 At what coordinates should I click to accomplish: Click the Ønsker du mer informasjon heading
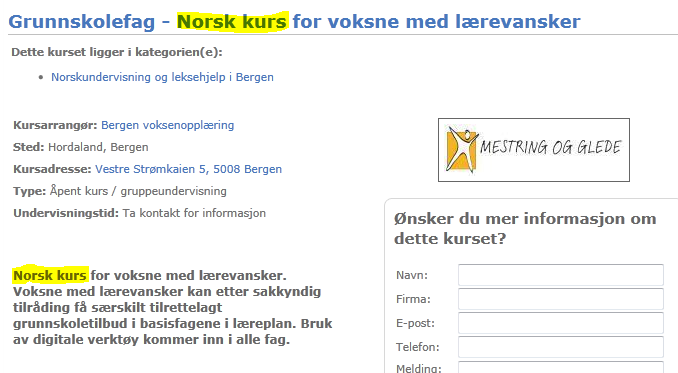click(x=525, y=228)
